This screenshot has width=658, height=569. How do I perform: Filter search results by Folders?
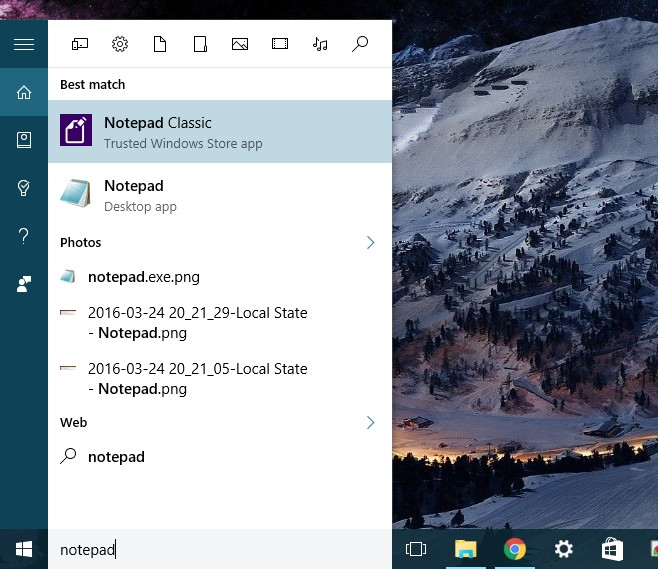click(200, 44)
